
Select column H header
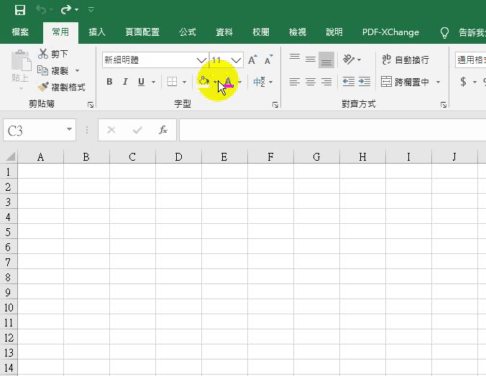click(x=362, y=157)
